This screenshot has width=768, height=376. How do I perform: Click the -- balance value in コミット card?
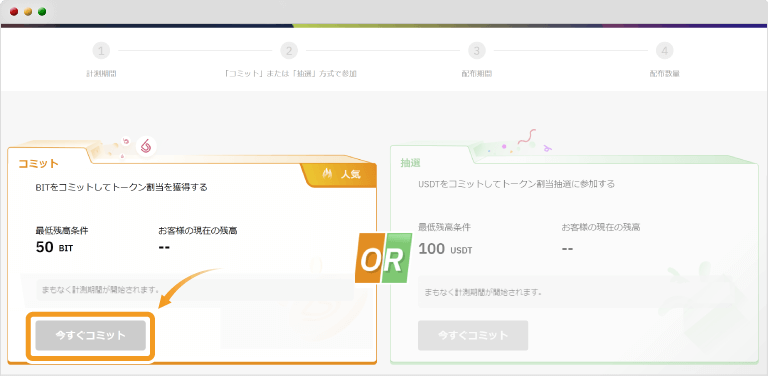click(165, 247)
